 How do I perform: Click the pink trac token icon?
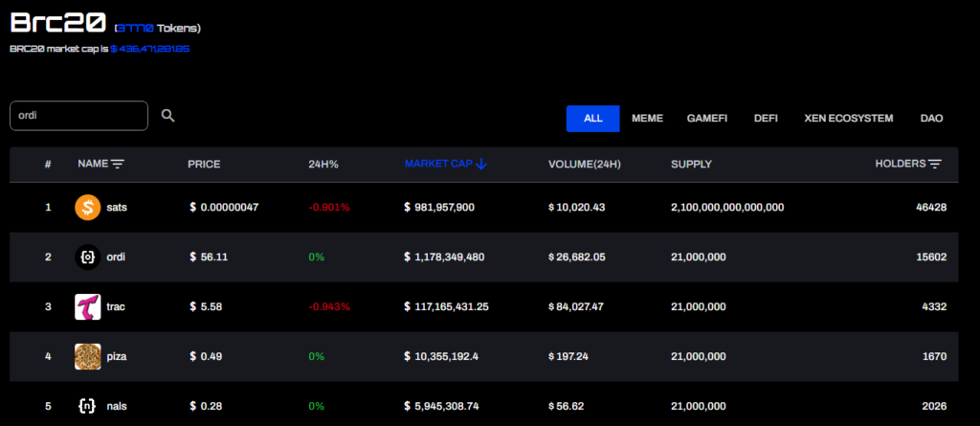tap(87, 306)
